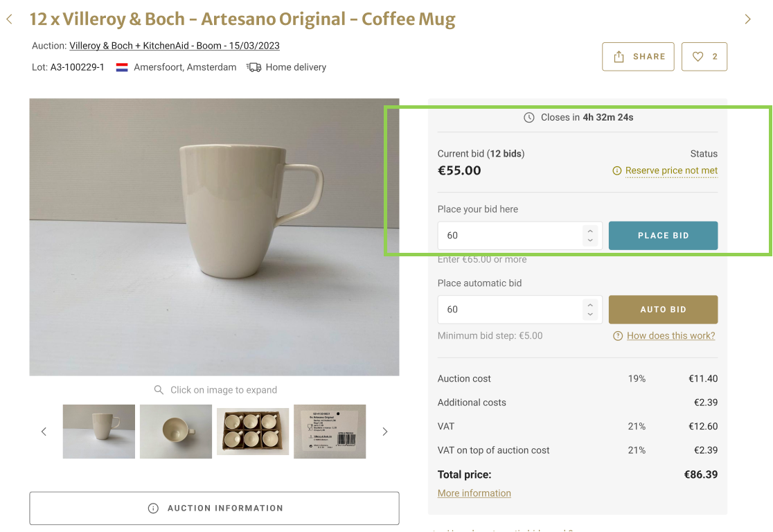The image size is (773, 532).
Task: Click the Share button
Action: pos(639,57)
